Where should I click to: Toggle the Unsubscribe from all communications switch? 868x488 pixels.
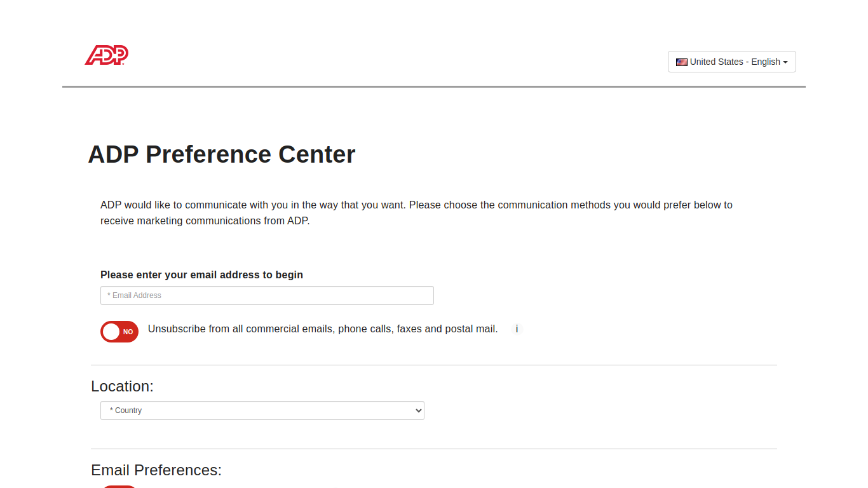119,332
